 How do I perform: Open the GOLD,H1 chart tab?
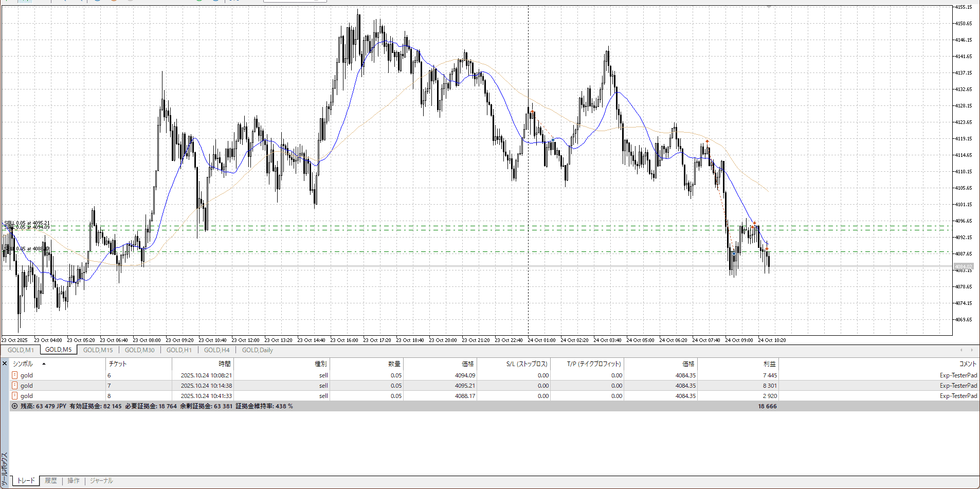[179, 350]
